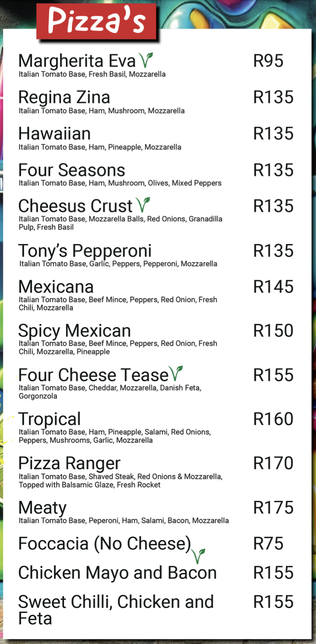This screenshot has width=316, height=644.
Task: Select the Spicy Mexican pizza title
Action: [75, 331]
